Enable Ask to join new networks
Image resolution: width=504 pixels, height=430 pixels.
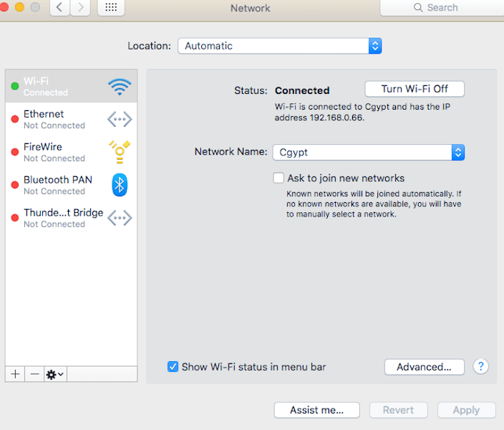point(278,178)
